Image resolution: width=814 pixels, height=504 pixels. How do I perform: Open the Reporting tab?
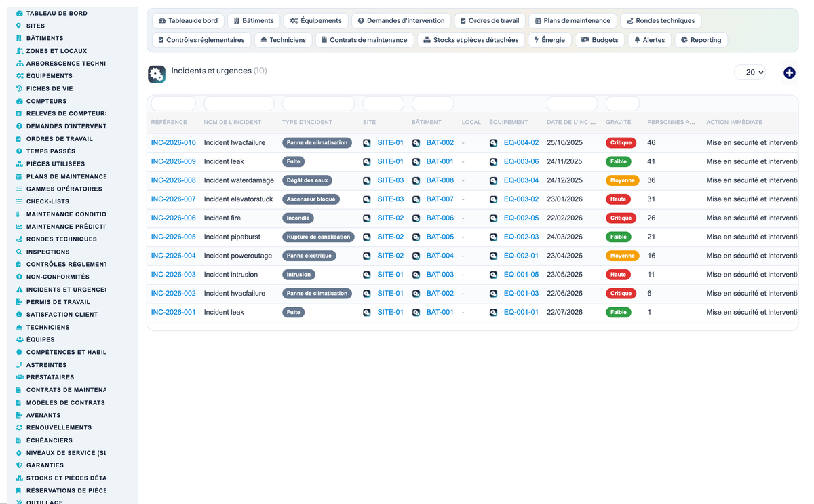click(x=701, y=40)
